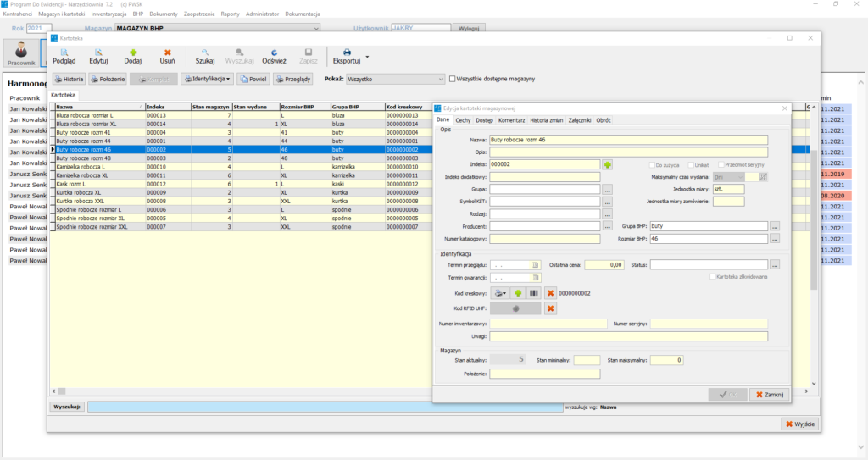Refresh the list with Odśwież

coord(274,53)
